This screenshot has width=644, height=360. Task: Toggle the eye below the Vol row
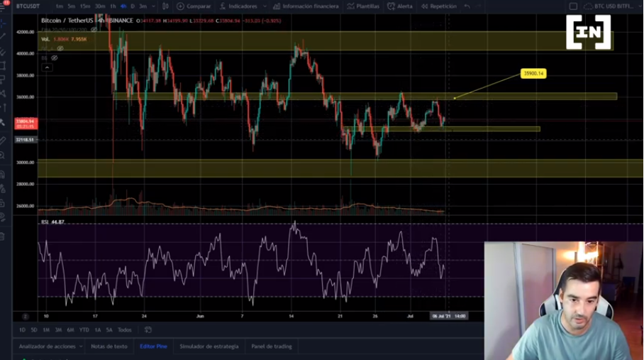click(x=60, y=48)
